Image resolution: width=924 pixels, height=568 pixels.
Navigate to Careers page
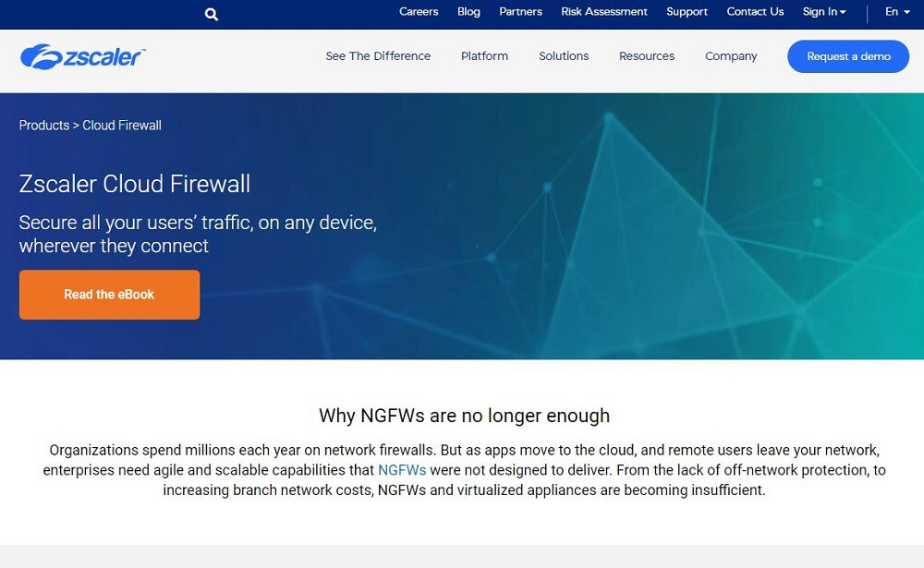(x=419, y=12)
